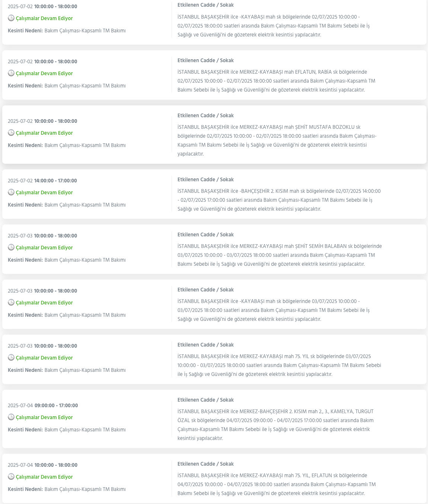Image resolution: width=428 pixels, height=504 pixels.
Task: Click 'Kesinti Nedeni' label in the 14:00:00 - 17:00:00 card
Action: (25, 205)
